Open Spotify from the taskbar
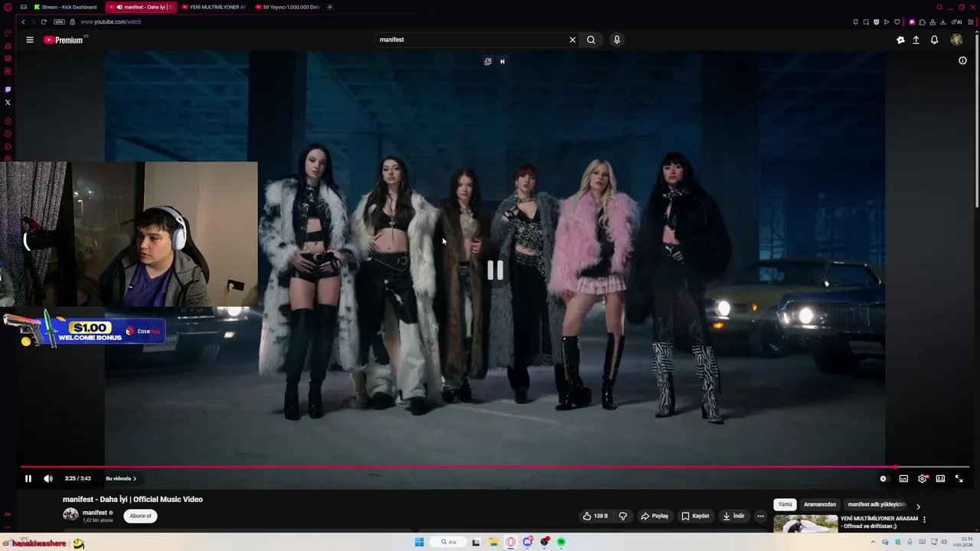 pos(561,542)
